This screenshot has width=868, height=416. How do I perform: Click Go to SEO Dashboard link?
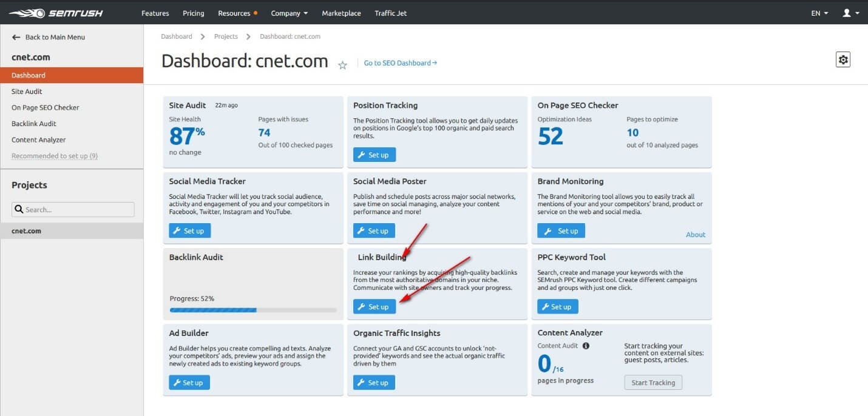tap(400, 63)
